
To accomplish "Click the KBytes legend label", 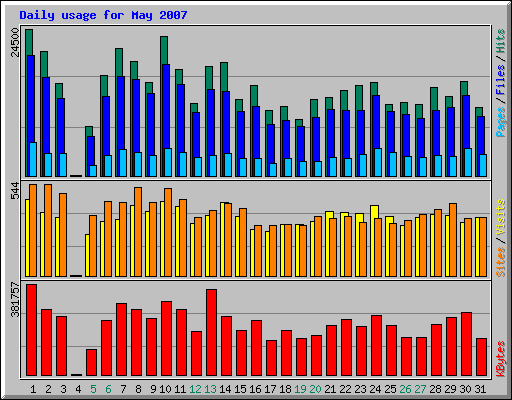I will [501, 359].
